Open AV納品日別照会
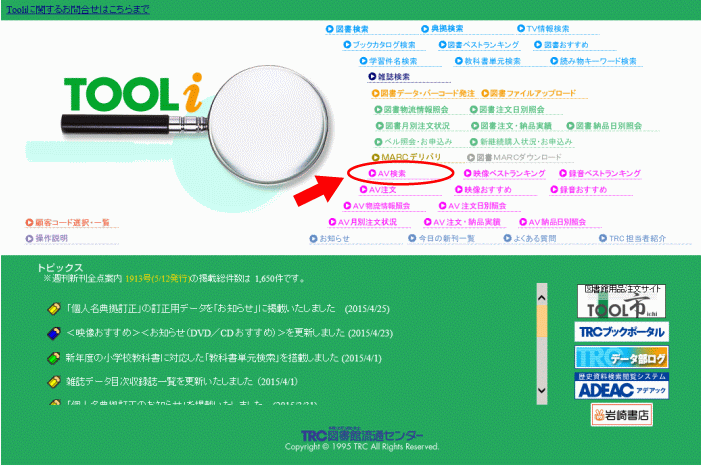 point(557,222)
